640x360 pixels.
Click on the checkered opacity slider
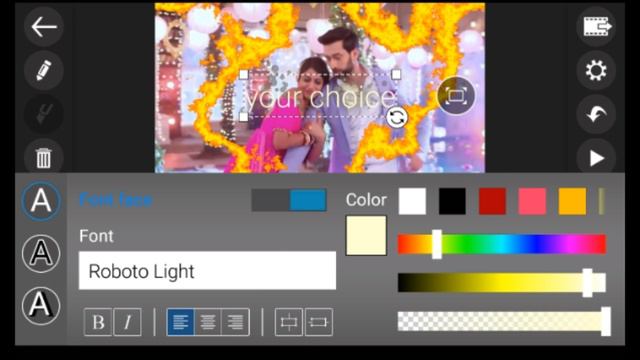click(x=502, y=322)
